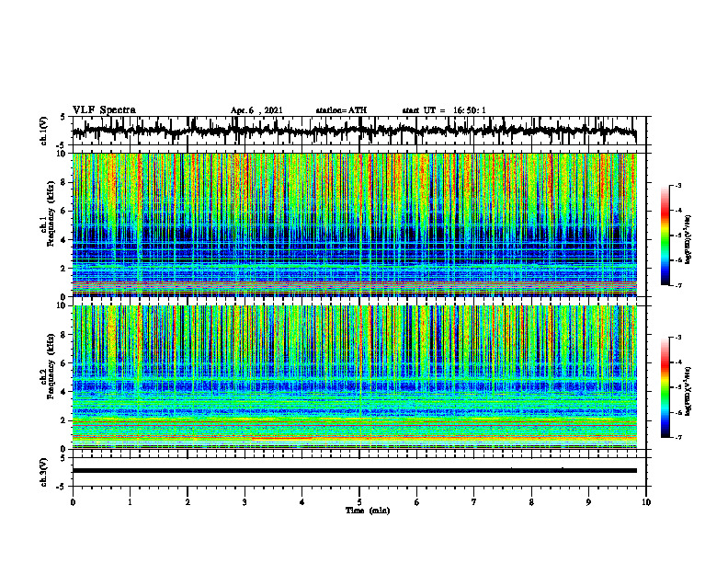This screenshot has height=563, width=728.
Task: Click the "5" tick on ch.1(V) axis
Action: coord(63,117)
